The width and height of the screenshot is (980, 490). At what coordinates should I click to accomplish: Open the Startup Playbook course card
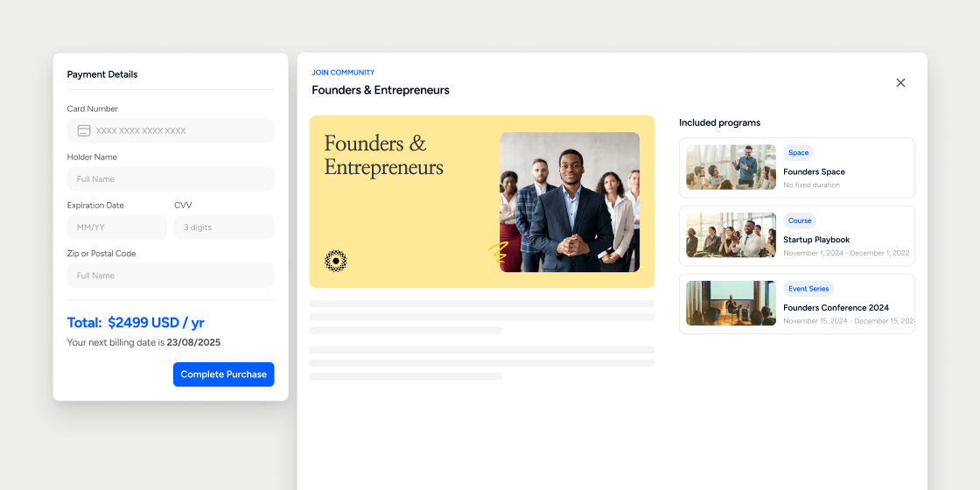[797, 235]
